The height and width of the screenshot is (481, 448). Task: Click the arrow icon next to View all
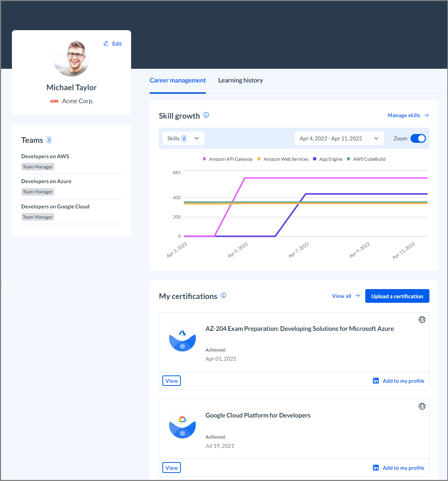(357, 296)
